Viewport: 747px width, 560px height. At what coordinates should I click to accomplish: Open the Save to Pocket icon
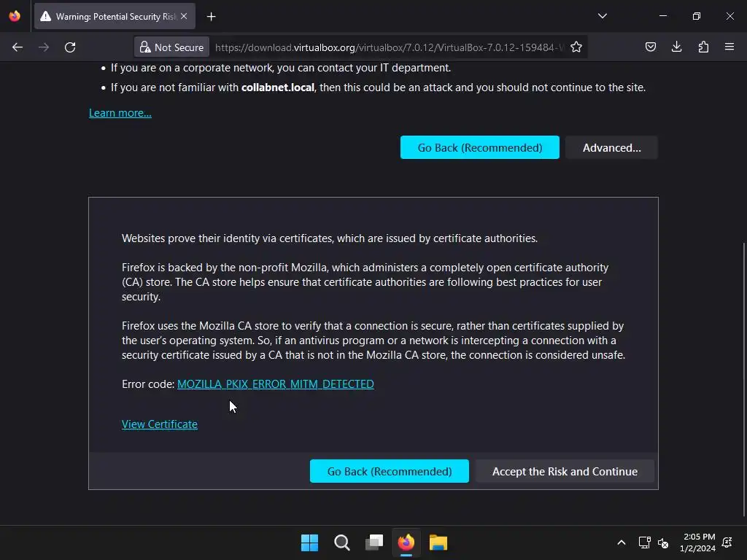pyautogui.click(x=650, y=47)
